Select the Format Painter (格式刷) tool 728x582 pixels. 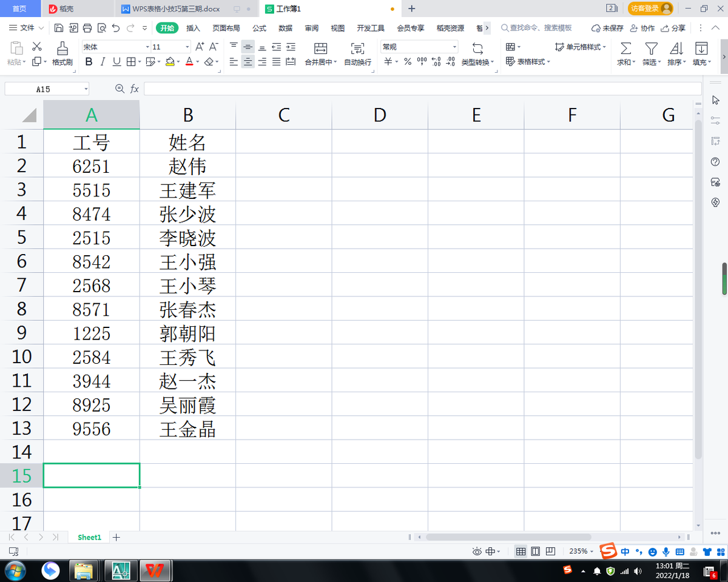tap(62, 53)
